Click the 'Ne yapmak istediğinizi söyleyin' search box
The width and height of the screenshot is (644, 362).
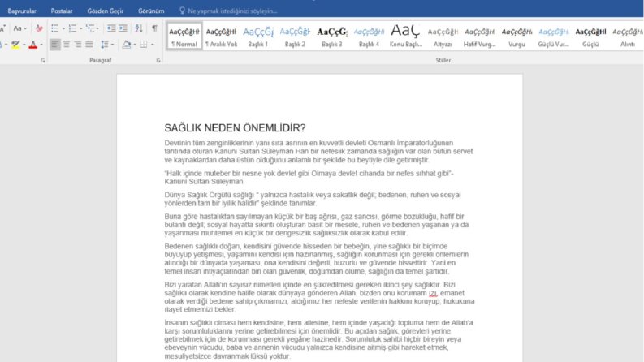(232, 11)
